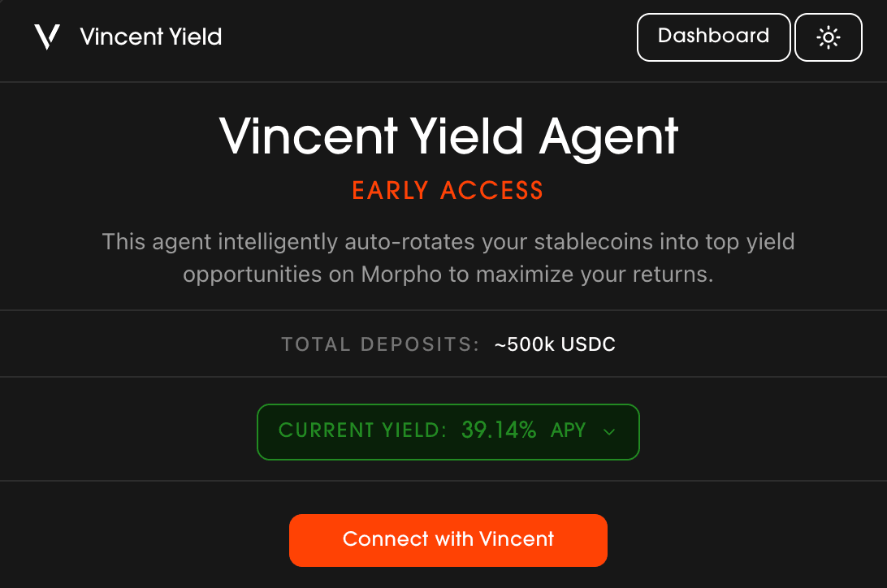Click the APY text in yield pill
887x588 pixels.
coord(568,431)
